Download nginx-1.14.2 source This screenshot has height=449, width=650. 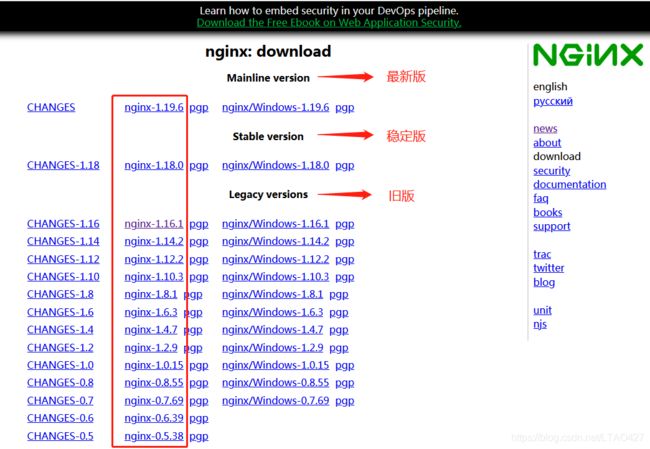pyautogui.click(x=154, y=241)
